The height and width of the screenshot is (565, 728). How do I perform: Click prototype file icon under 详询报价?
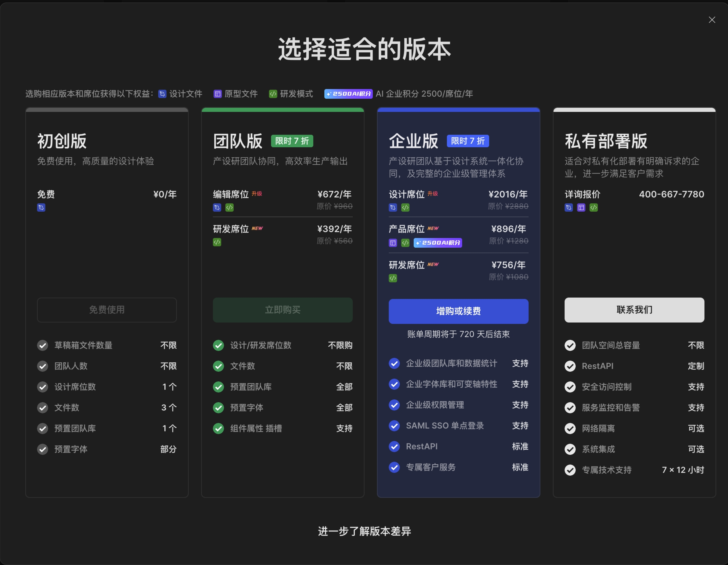click(x=581, y=208)
